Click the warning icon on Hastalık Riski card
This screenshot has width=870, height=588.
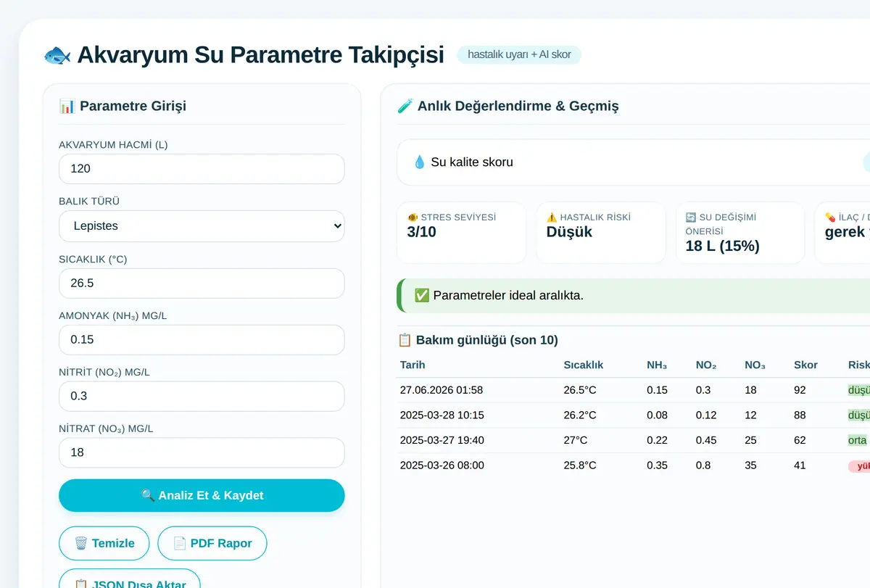552,217
